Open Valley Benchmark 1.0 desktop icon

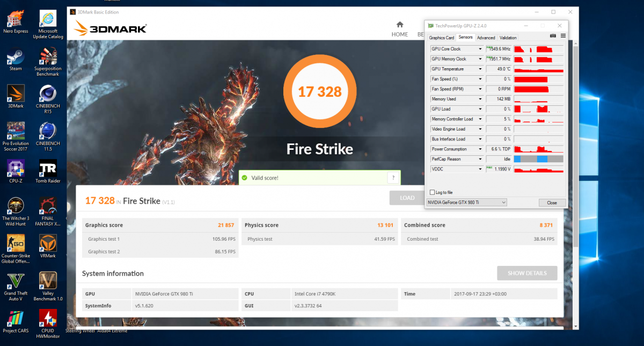pos(48,286)
